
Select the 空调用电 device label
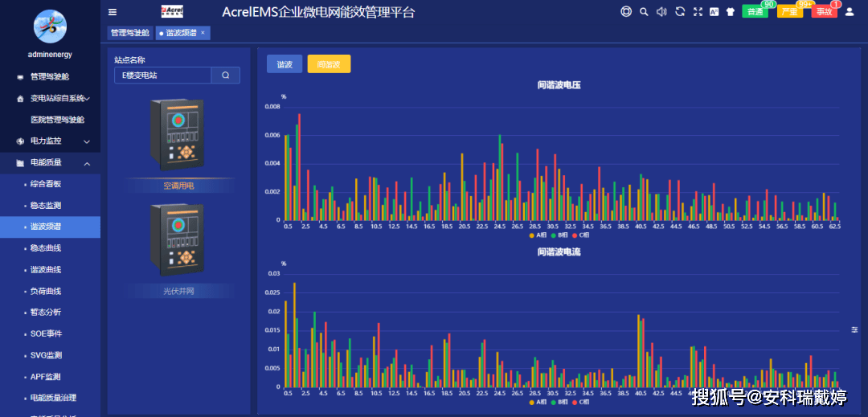coord(178,186)
